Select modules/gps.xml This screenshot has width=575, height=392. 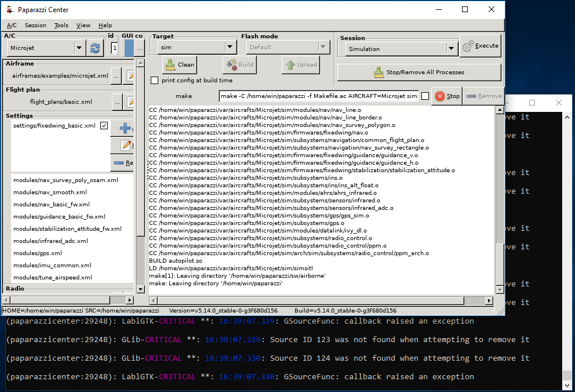(38, 253)
